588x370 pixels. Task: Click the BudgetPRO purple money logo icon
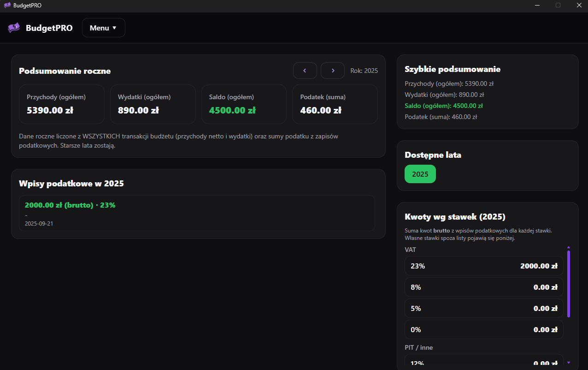coord(14,28)
